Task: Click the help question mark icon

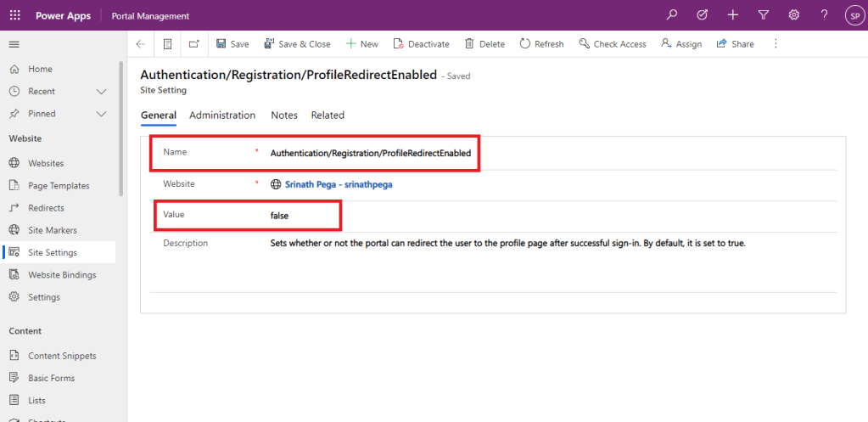Action: coord(824,15)
